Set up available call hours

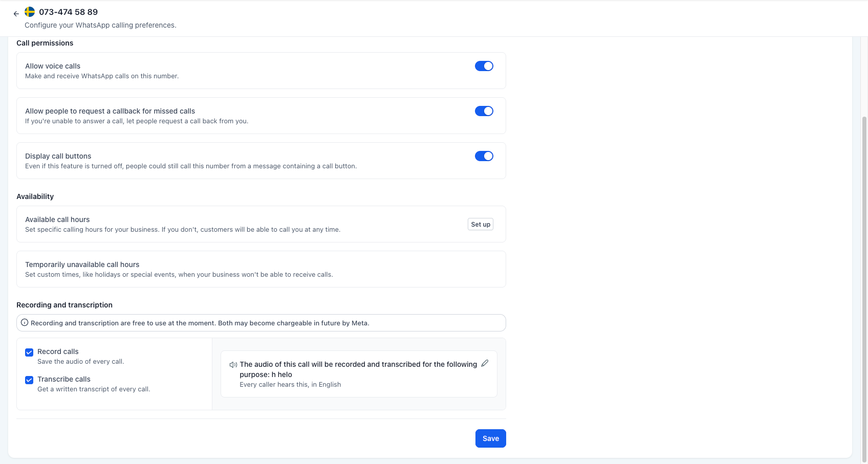pos(481,224)
